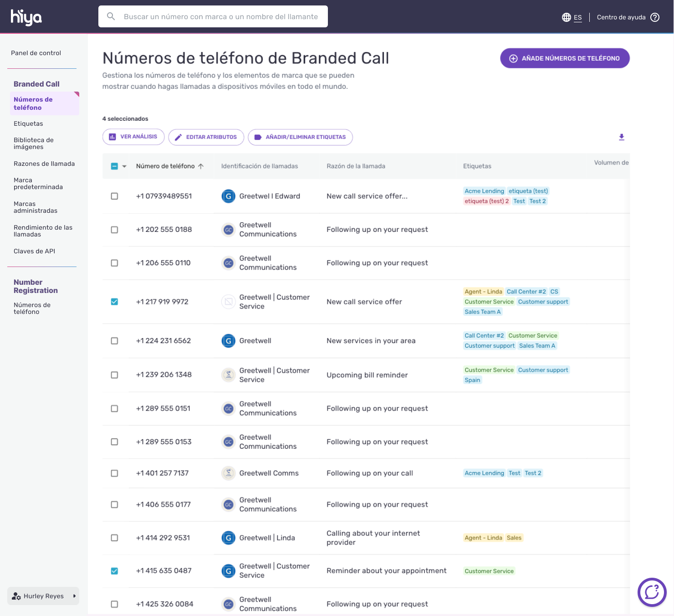Open the select-all checkbox dropdown arrow
This screenshot has width=674, height=616.
pyautogui.click(x=124, y=166)
